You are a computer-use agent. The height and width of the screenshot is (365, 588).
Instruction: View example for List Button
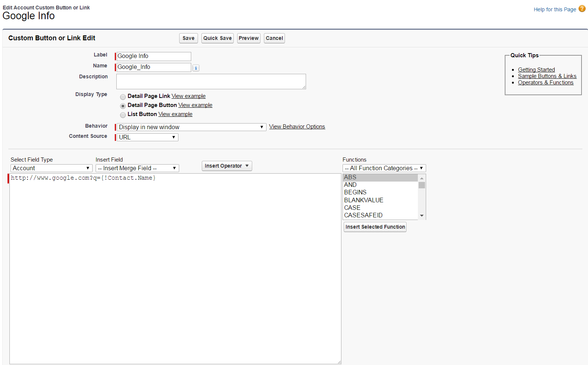pos(175,114)
